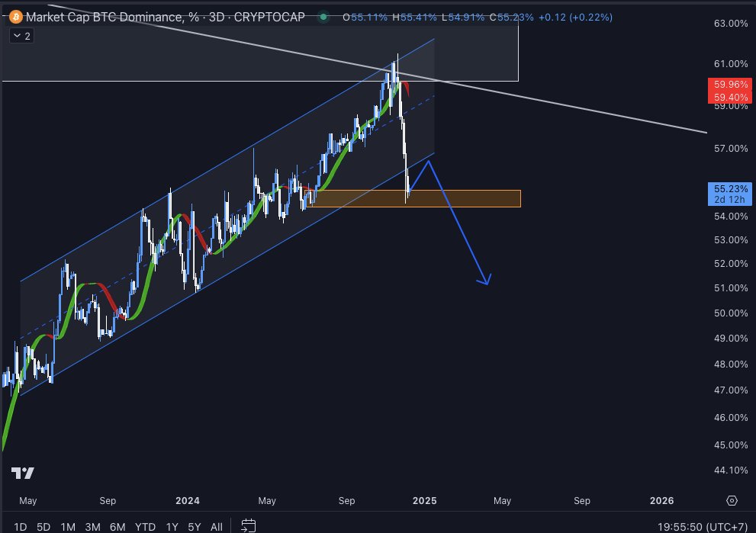
Task: Click the low value L54.91% in header
Action: pos(463,18)
